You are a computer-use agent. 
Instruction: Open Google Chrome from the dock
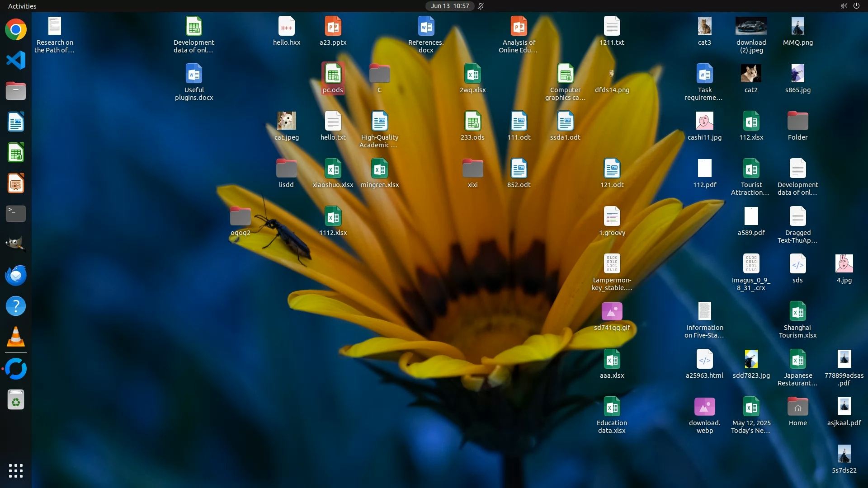(16, 30)
